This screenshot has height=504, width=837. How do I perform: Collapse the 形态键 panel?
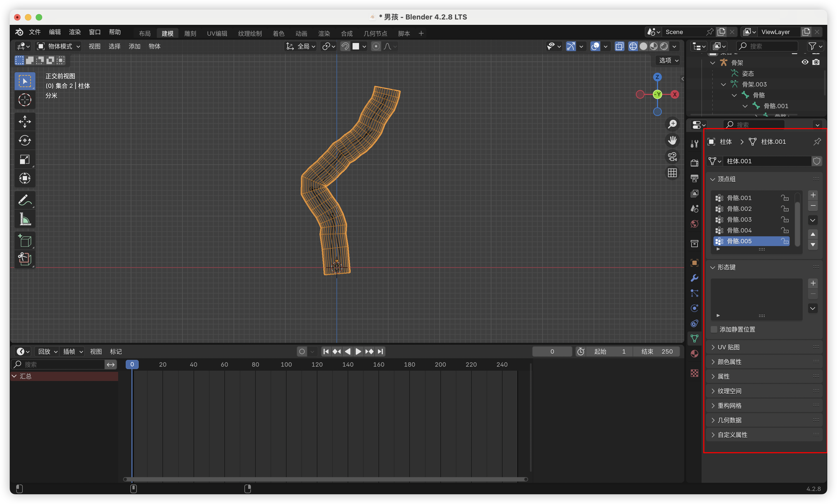tap(713, 267)
